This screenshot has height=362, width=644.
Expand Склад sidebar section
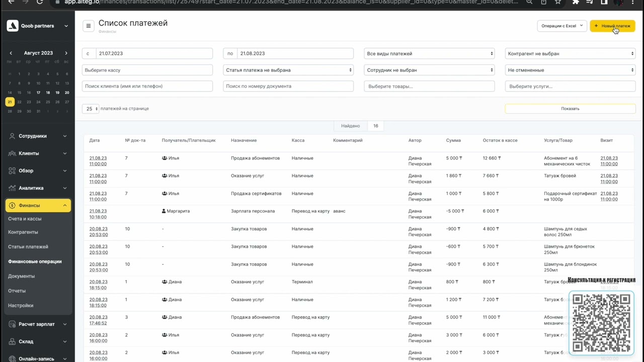tap(38, 341)
